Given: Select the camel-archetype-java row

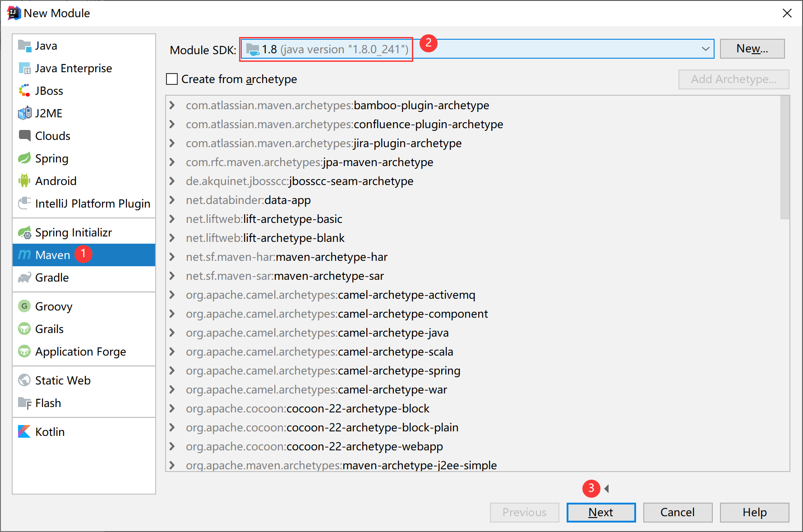Looking at the screenshot, I should 474,333.
